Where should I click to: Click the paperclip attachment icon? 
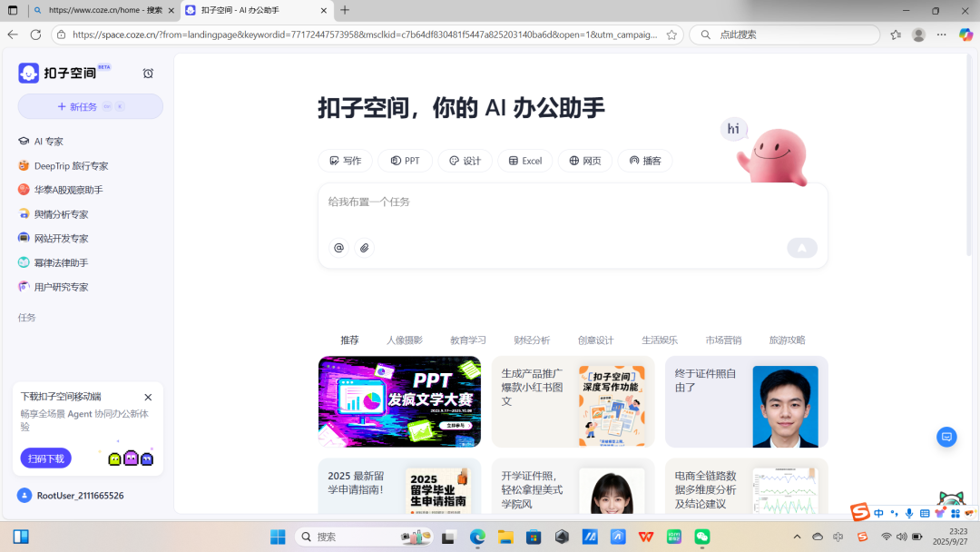pos(365,248)
